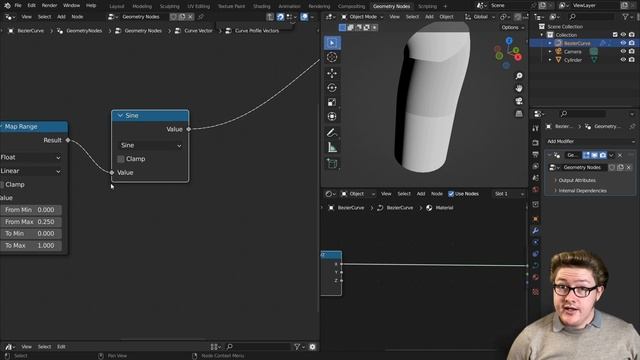Viewport: 640px width, 360px height.
Task: Choose the Rotate tool in viewport toolbar
Action: click(x=332, y=88)
